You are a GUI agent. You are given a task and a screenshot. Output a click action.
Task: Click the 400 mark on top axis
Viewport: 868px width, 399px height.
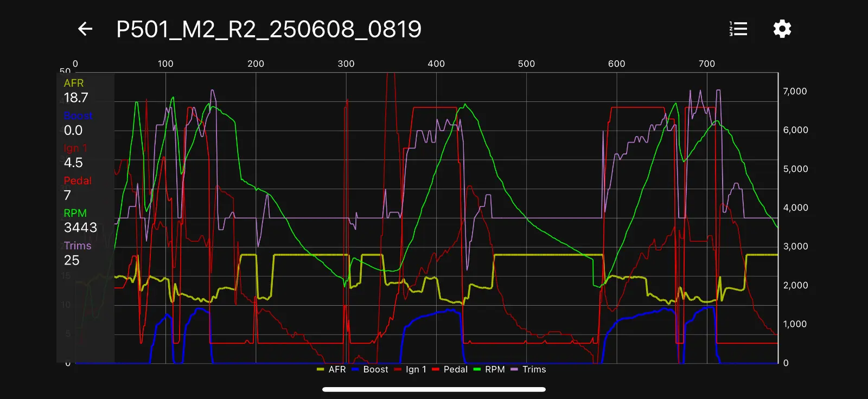436,64
